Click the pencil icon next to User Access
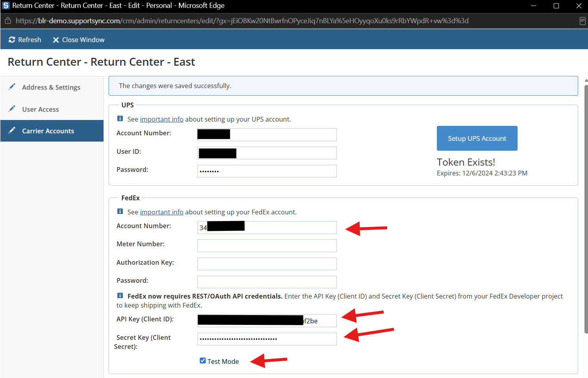The height and width of the screenshot is (378, 588). (12, 109)
